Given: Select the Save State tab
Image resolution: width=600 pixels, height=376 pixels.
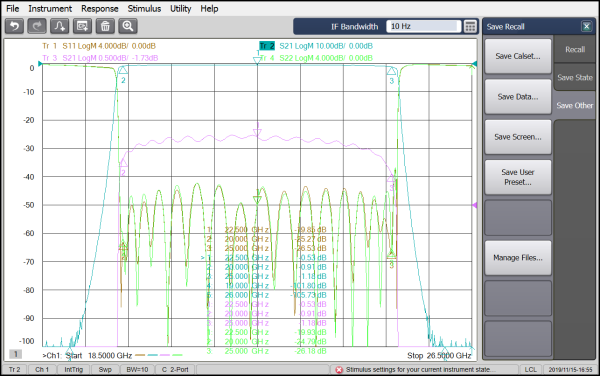Looking at the screenshot, I should [575, 78].
